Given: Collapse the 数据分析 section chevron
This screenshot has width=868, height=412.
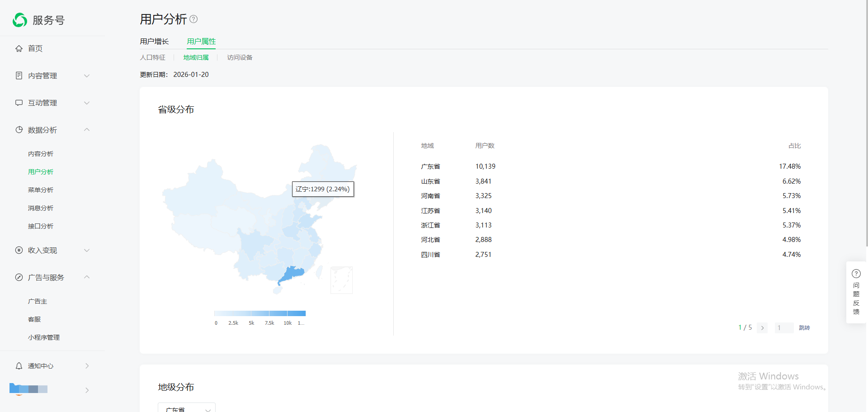Looking at the screenshot, I should click(x=87, y=130).
